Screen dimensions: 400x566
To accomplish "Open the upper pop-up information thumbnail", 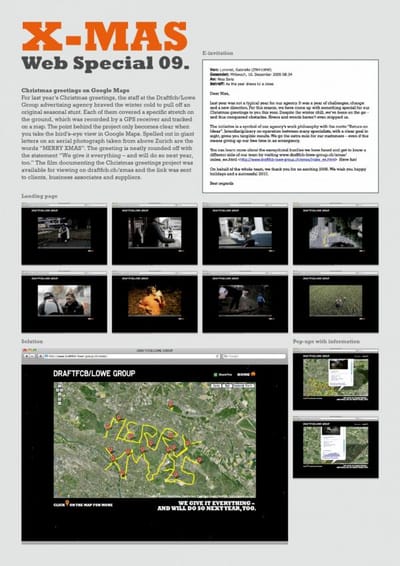I will point(336,379).
